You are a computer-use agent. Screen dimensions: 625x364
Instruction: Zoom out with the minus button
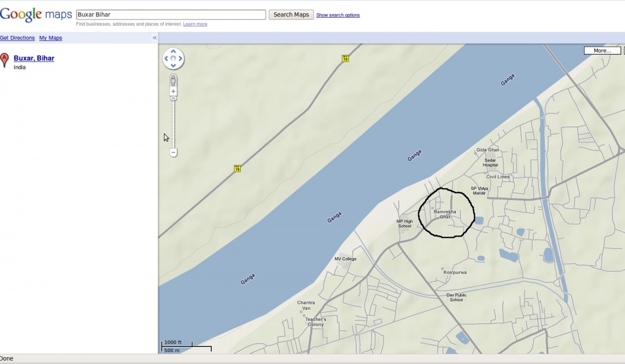pos(174,152)
